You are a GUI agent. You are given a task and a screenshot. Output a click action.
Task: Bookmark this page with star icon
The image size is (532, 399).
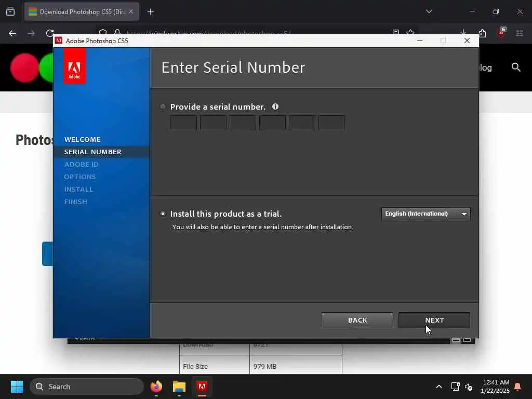(x=410, y=32)
